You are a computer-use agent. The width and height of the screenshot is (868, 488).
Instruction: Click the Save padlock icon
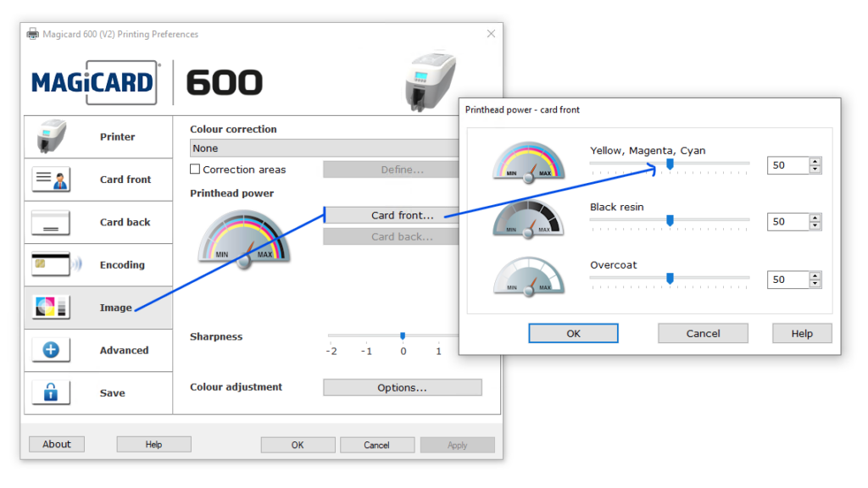pos(52,393)
